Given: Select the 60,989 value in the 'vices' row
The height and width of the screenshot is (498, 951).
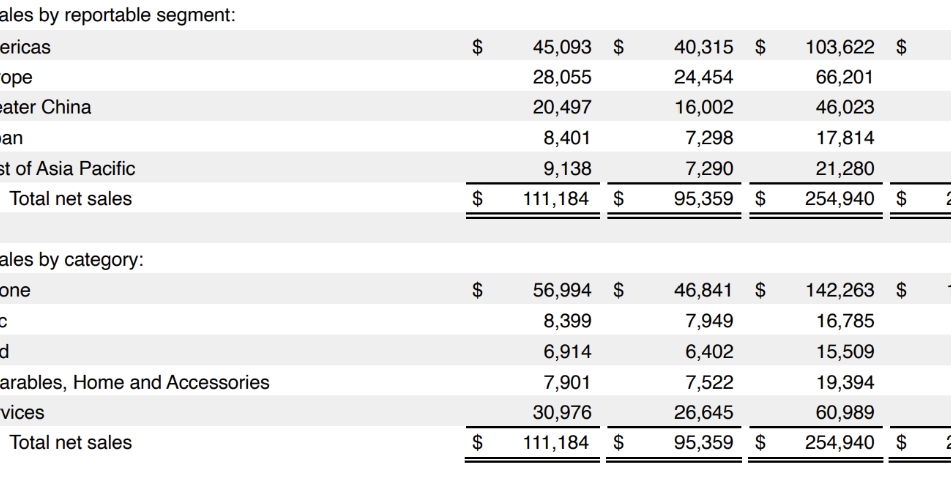Looking at the screenshot, I should coord(845,412).
